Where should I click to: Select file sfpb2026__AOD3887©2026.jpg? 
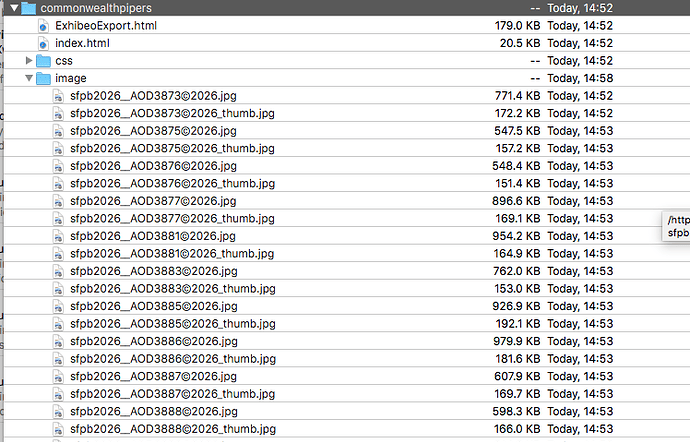tap(153, 376)
